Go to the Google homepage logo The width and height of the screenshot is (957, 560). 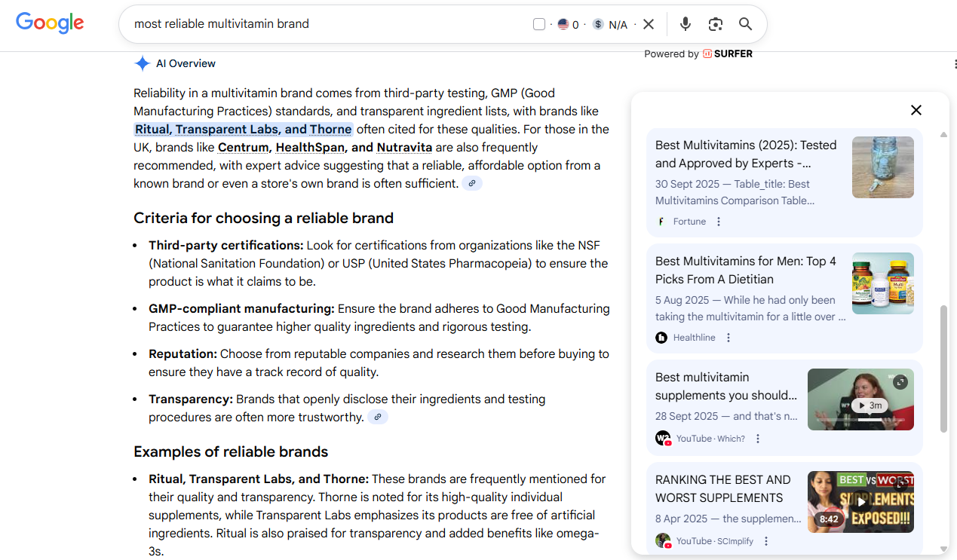(x=50, y=23)
